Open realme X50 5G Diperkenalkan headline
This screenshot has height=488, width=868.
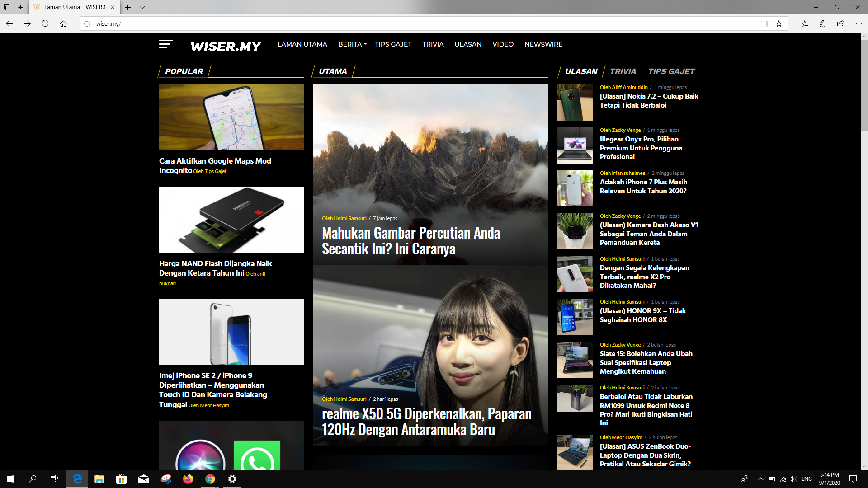(426, 422)
